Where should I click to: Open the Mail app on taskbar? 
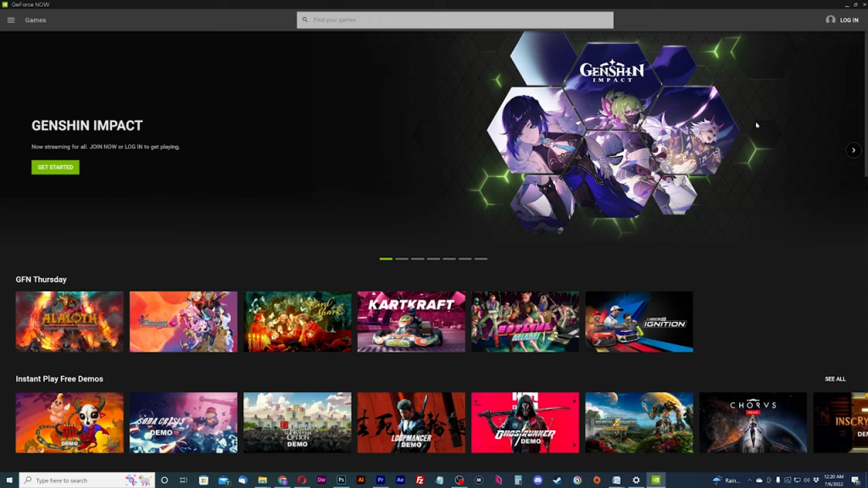(x=224, y=480)
